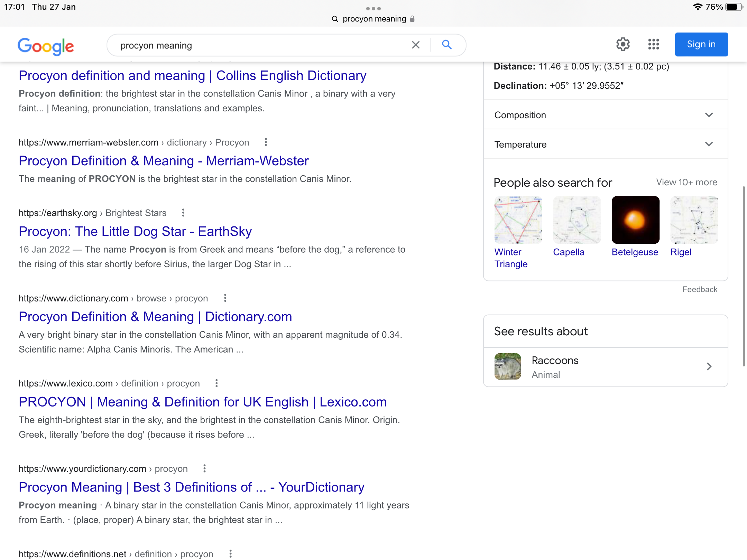Screen dimensions: 747x560
Task: Open options menu for yourdictionary.com result
Action: tap(205, 468)
